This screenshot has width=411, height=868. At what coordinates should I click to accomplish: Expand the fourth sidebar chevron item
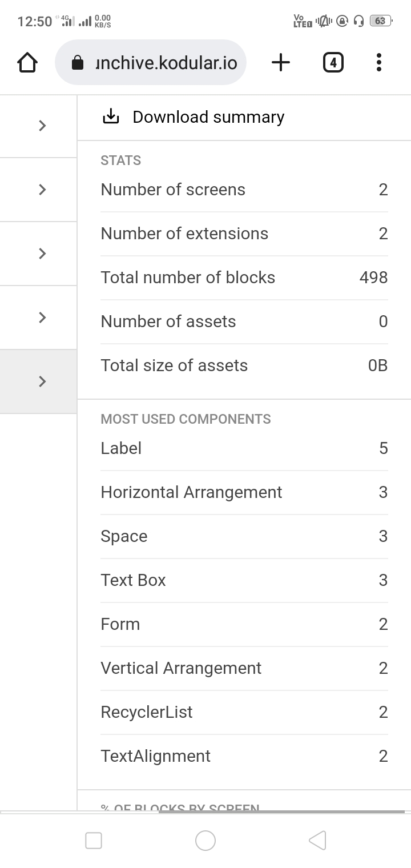[x=42, y=318]
